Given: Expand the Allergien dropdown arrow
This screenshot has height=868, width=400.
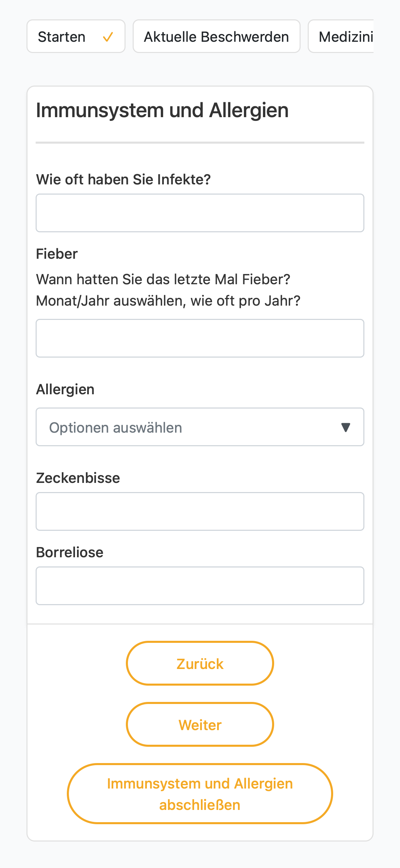Looking at the screenshot, I should (345, 427).
